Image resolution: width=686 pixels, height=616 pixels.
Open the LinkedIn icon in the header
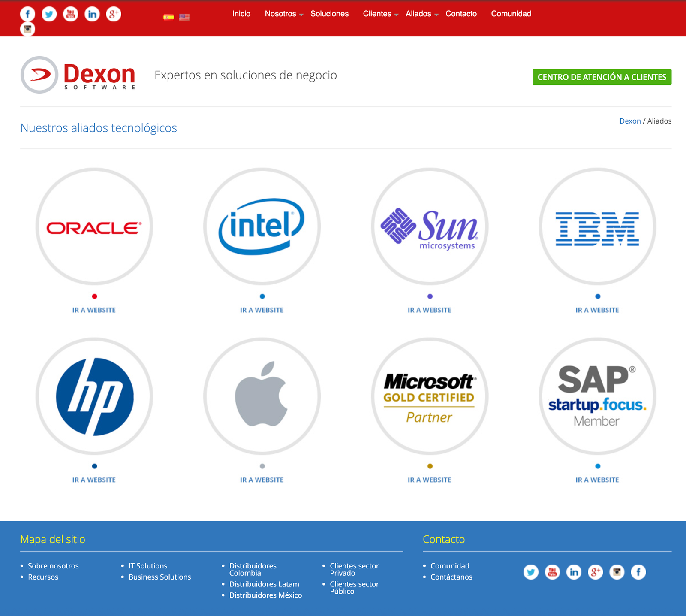pos(92,14)
